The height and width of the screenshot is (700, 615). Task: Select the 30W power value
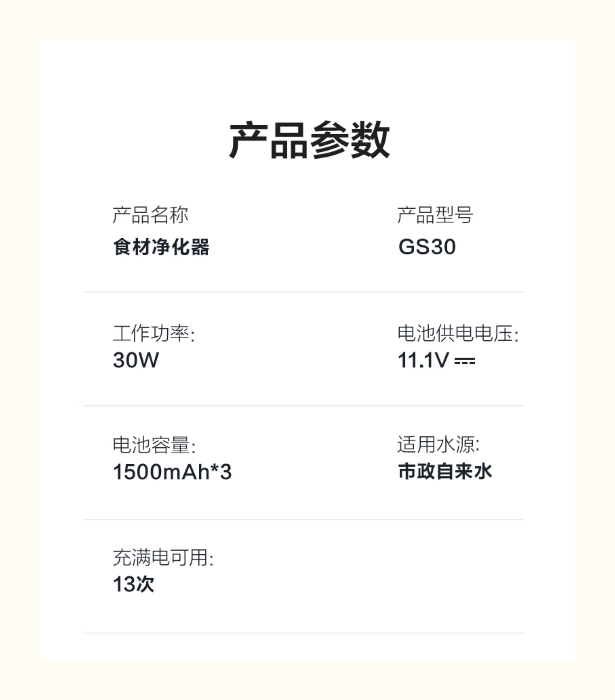point(136,360)
